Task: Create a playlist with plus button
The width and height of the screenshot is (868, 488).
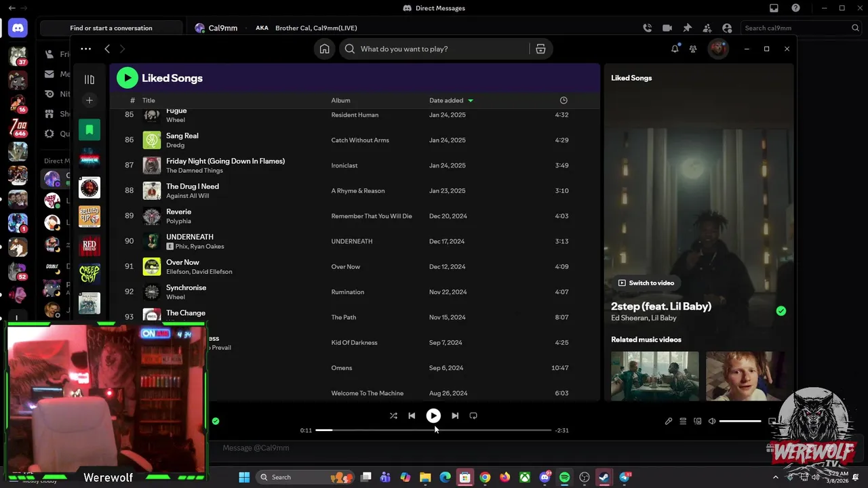Action: click(x=89, y=100)
